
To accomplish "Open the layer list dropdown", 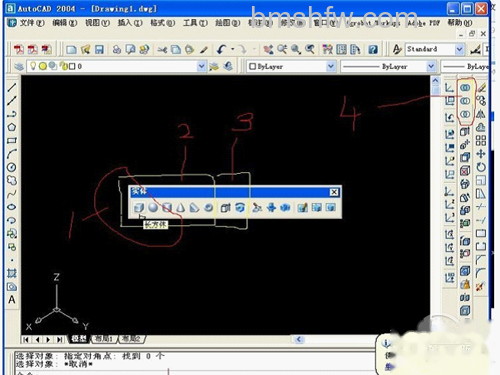I will pyautogui.click(x=201, y=66).
